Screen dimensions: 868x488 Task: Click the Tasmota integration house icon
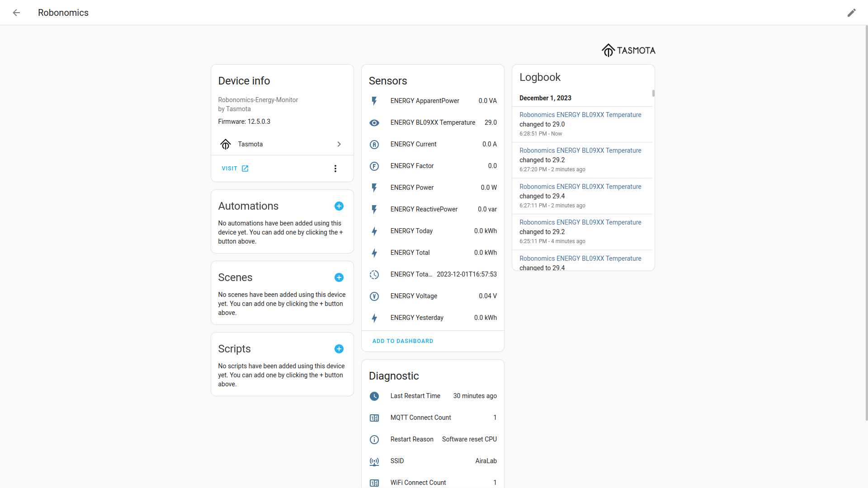[226, 144]
